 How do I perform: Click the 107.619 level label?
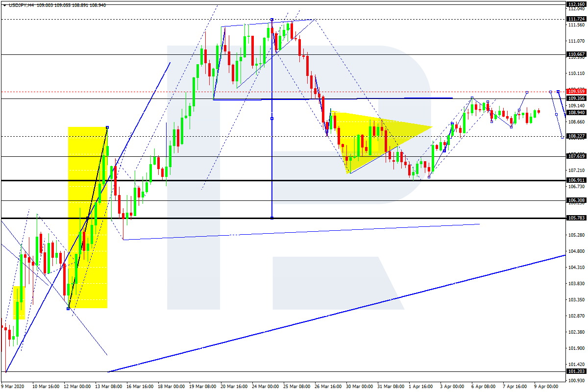pos(576,156)
